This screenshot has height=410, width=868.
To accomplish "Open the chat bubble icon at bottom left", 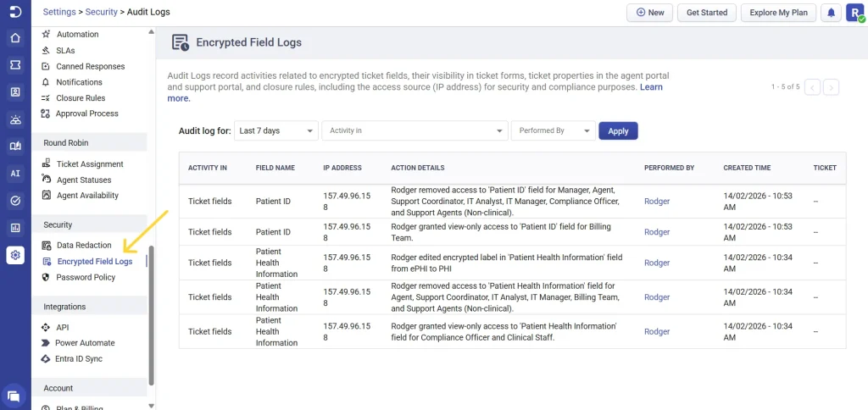I will click(x=14, y=396).
